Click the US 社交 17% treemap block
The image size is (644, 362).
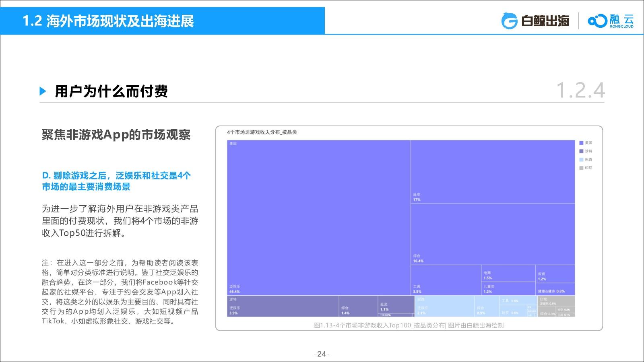click(493, 172)
